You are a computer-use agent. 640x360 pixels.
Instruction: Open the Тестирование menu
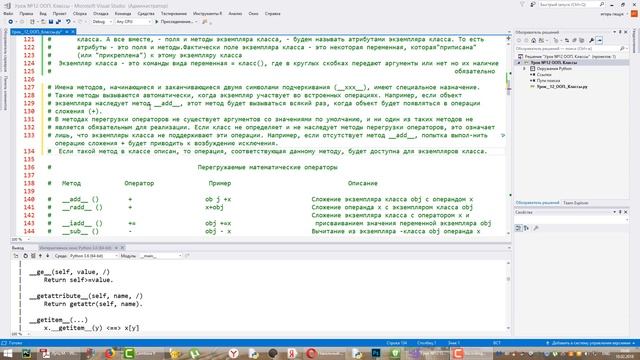[174, 13]
